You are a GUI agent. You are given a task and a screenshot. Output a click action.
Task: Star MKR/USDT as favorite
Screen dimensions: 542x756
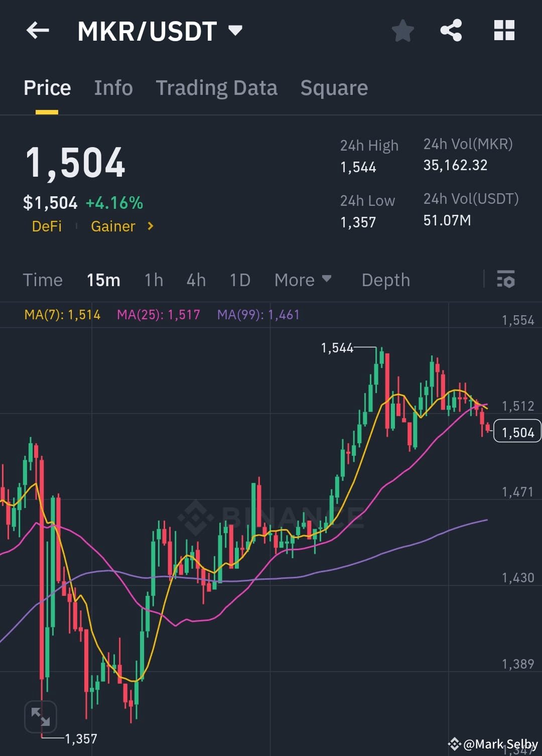(x=403, y=30)
